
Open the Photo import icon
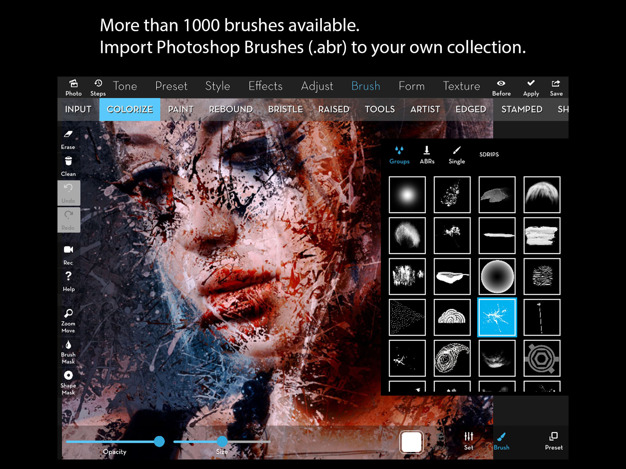coord(74,87)
